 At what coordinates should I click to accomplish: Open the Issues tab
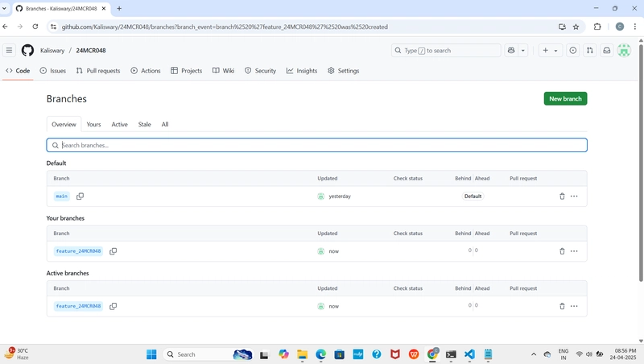tap(52, 71)
